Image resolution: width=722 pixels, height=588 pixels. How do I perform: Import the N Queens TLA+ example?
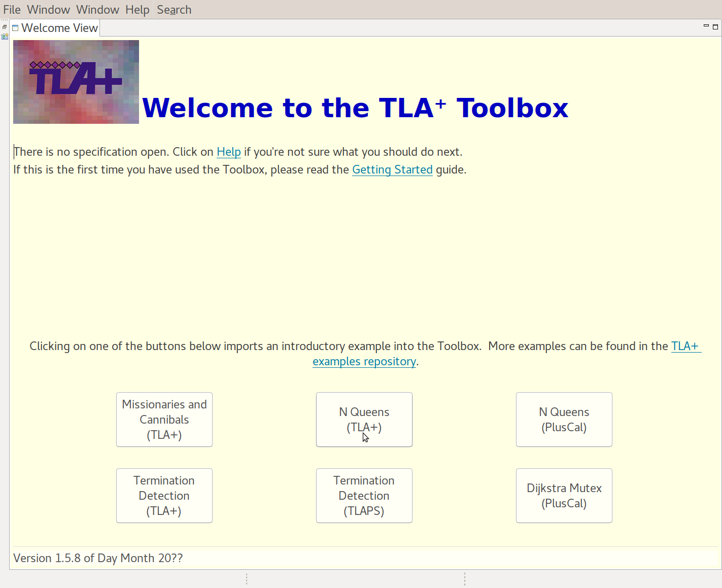coord(364,420)
